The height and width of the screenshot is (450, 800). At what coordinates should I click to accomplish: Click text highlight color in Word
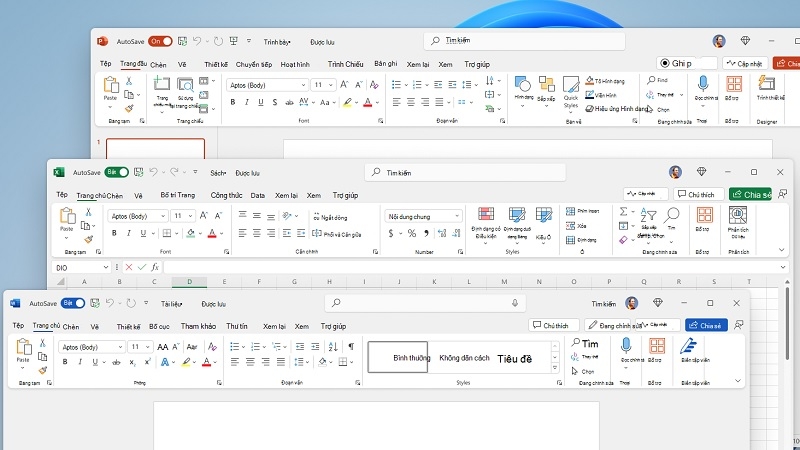187,362
